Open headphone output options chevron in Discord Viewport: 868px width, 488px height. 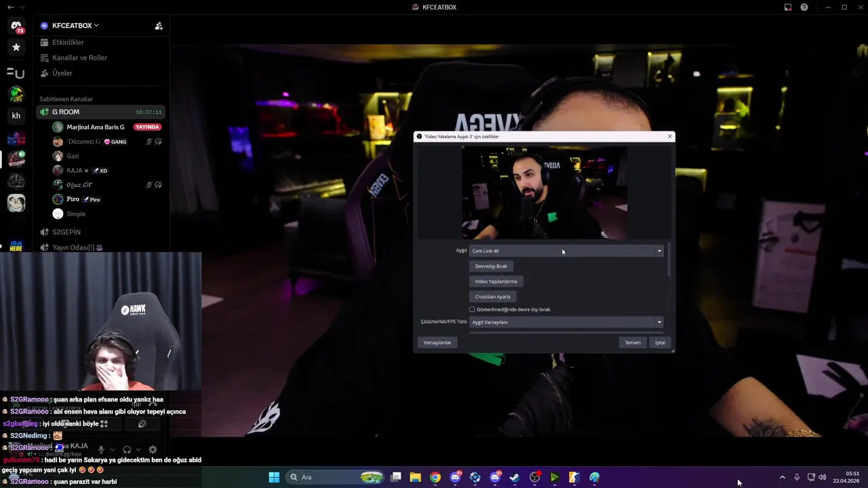pyautogui.click(x=138, y=449)
